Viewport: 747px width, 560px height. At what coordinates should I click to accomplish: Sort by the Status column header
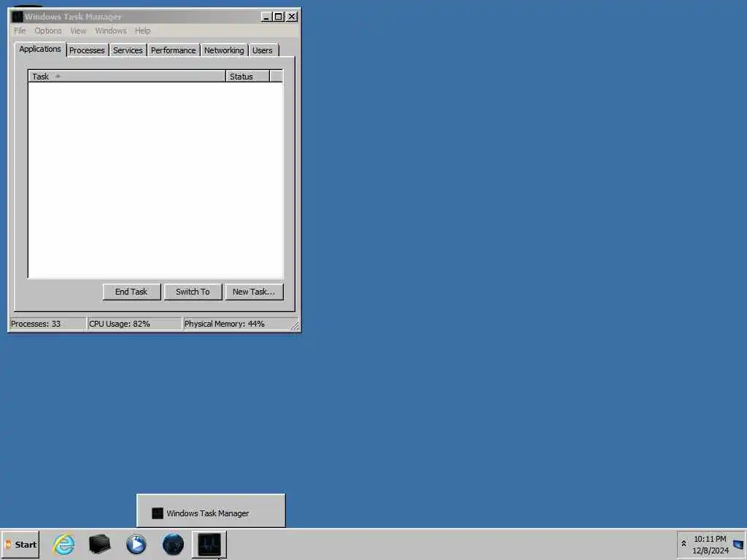(x=248, y=76)
